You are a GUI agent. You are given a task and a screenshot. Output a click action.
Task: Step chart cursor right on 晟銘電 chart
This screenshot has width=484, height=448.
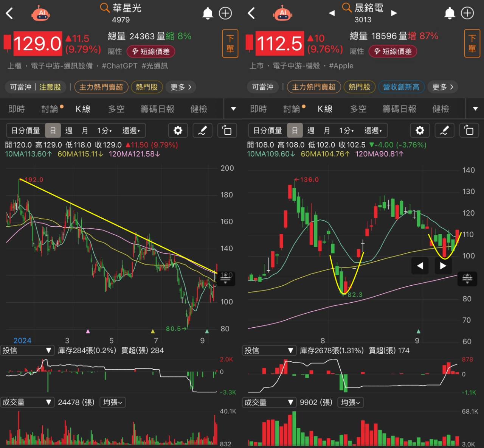coord(443,266)
